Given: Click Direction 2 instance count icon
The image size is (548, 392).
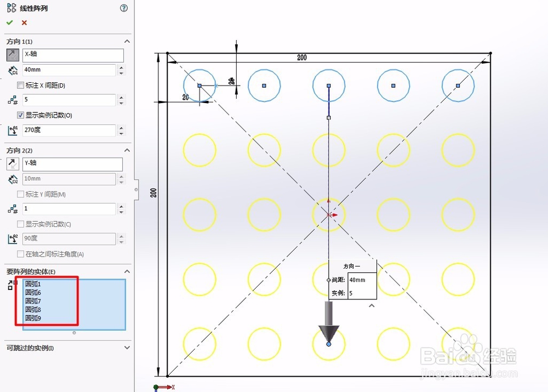Looking at the screenshot, I should point(13,209).
